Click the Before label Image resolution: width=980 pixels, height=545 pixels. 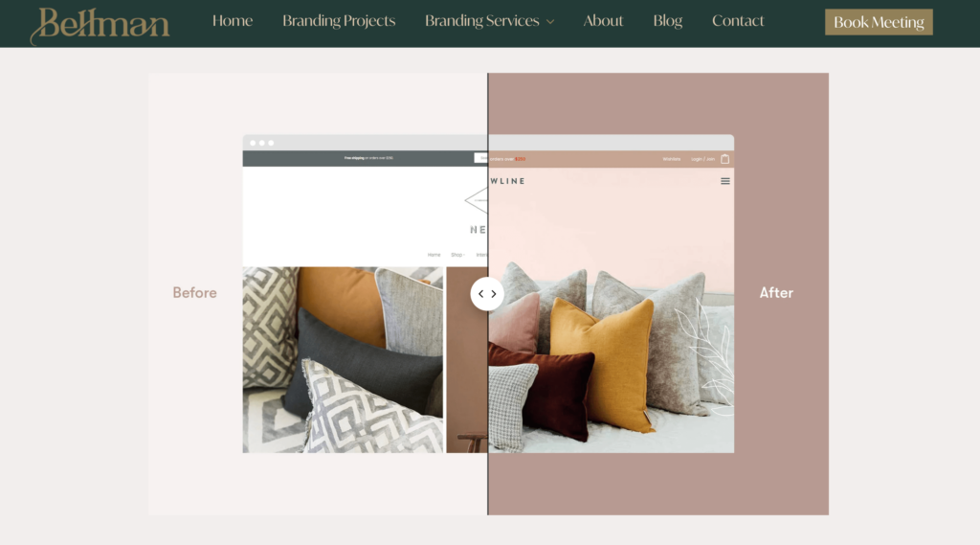[x=194, y=293]
